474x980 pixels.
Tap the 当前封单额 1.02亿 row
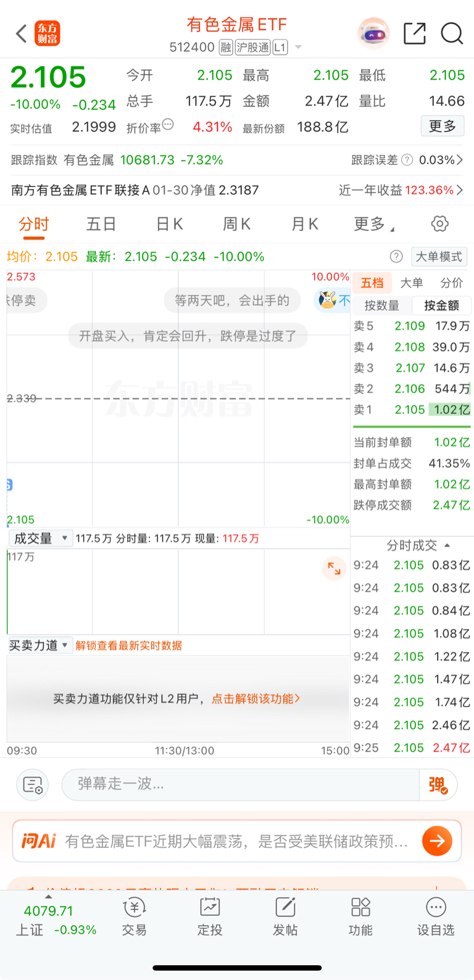click(x=412, y=442)
